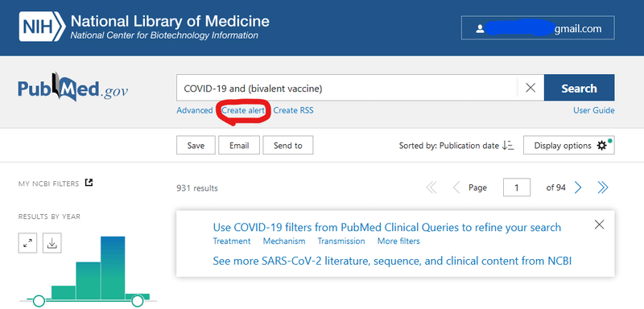Click the left handle of year slider

coord(39,301)
